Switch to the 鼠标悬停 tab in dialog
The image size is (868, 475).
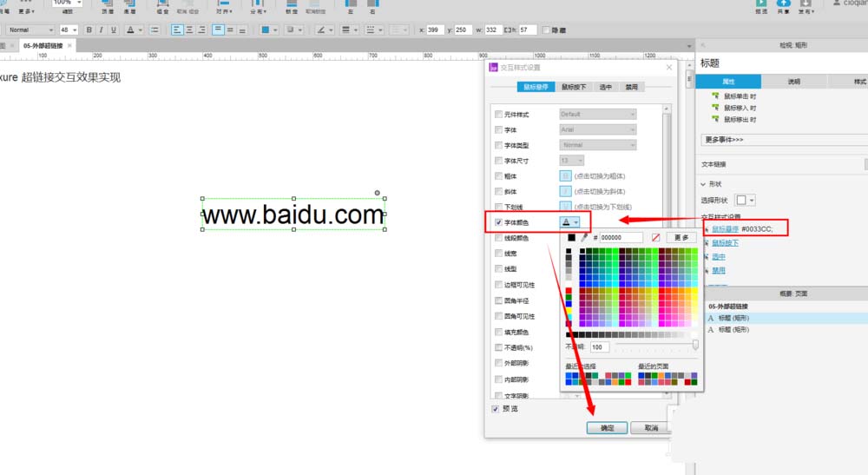pyautogui.click(x=536, y=87)
